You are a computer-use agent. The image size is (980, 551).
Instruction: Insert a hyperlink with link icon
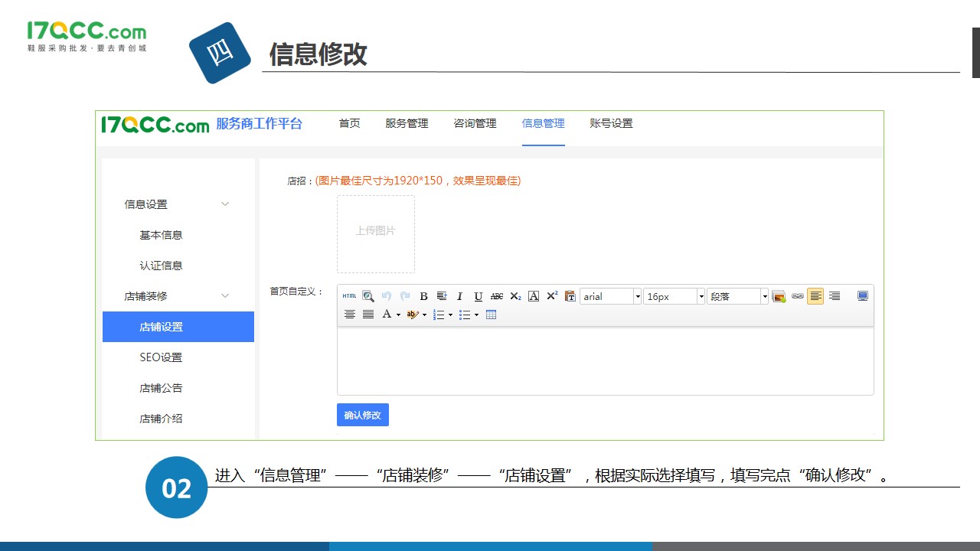click(798, 296)
